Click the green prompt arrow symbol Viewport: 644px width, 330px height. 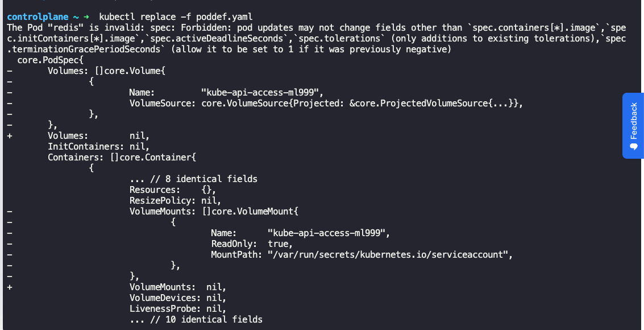[x=85, y=16]
